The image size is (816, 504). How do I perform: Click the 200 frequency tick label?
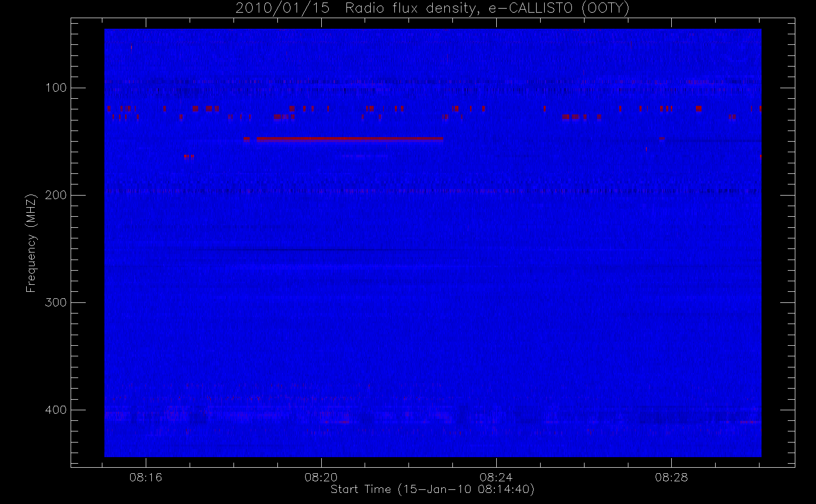coord(56,195)
